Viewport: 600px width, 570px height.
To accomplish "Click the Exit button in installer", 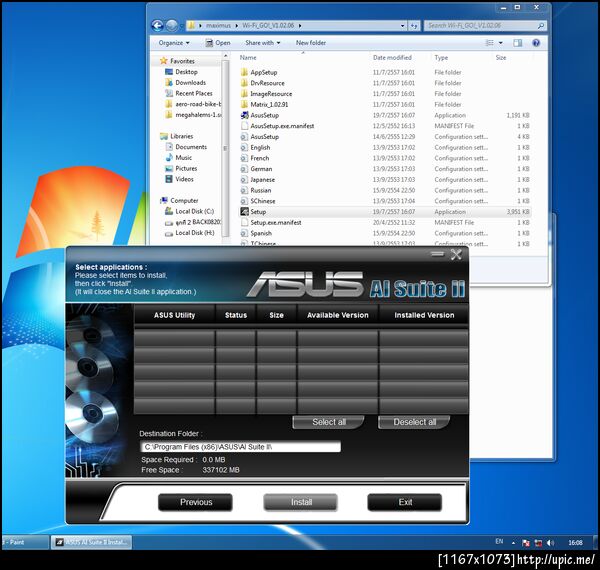I will point(405,502).
